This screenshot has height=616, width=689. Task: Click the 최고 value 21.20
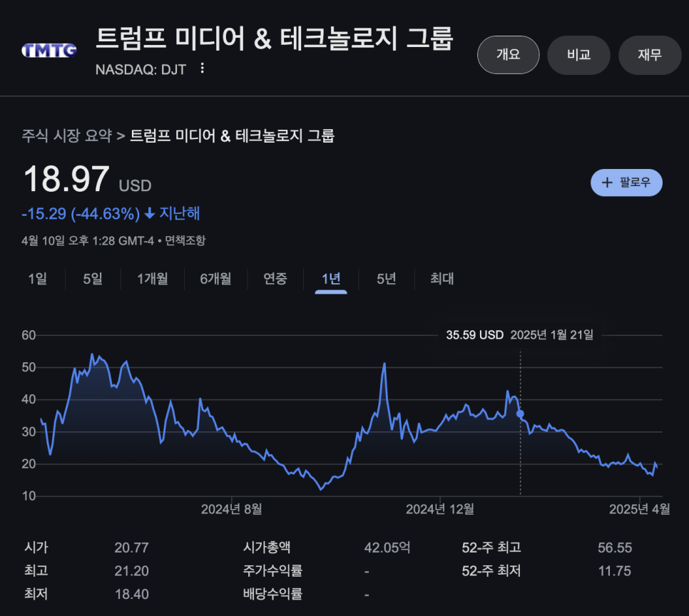pos(131,571)
